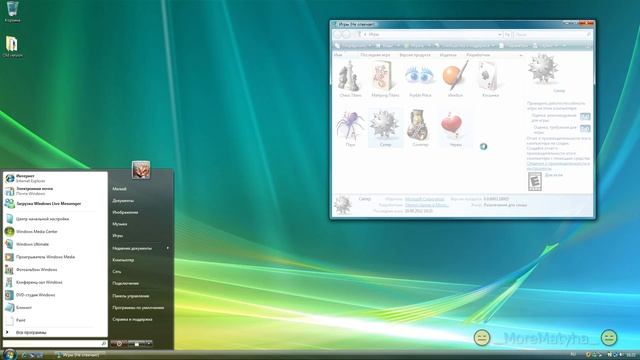
Task: Open Конференц-зал Windows in Start menu
Action: [55, 282]
